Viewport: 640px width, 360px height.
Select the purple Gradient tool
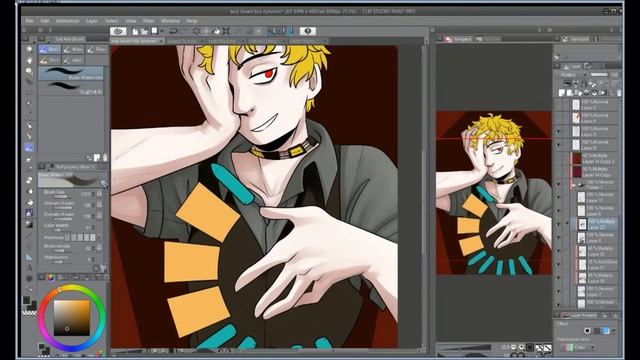[29, 213]
